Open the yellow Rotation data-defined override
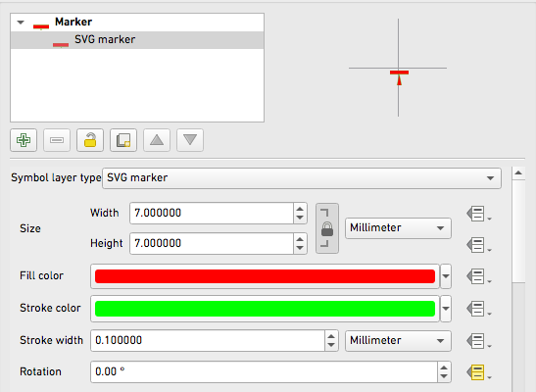The width and height of the screenshot is (536, 392). (478, 372)
